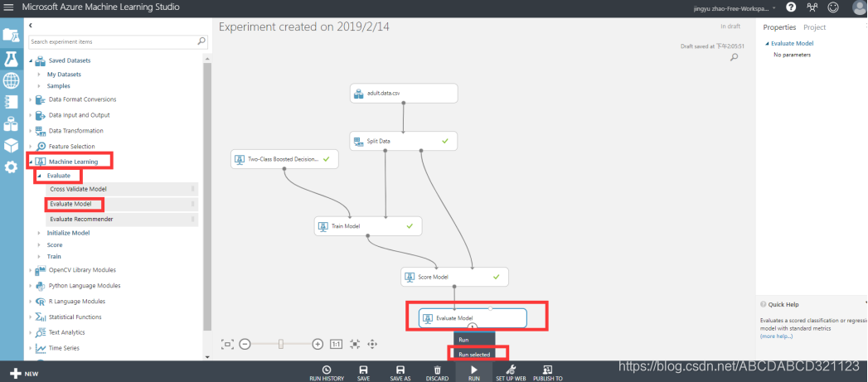
Task: Select the Train Model module node
Action: tap(368, 226)
